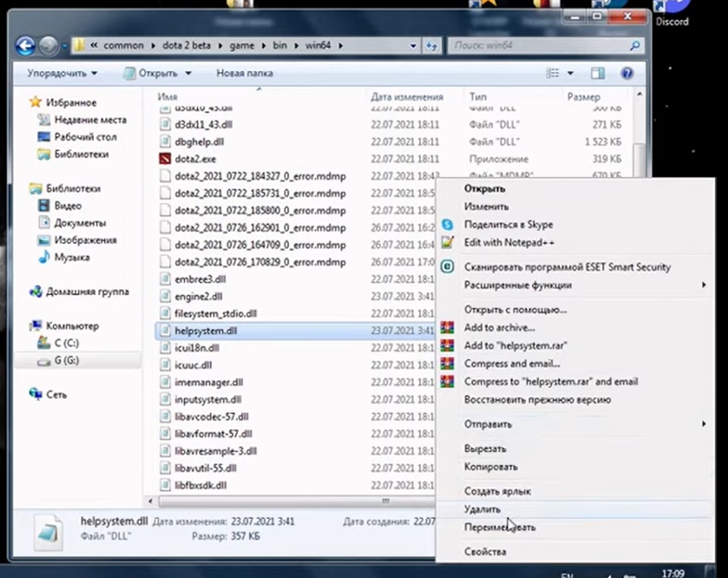Click the ESET scan icon in menu
The width and height of the screenshot is (728, 578).
[448, 267]
